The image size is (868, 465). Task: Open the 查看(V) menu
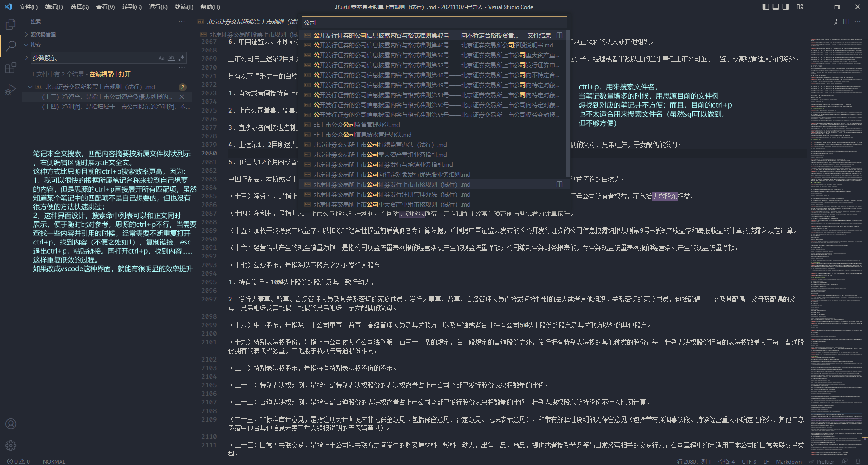[105, 7]
